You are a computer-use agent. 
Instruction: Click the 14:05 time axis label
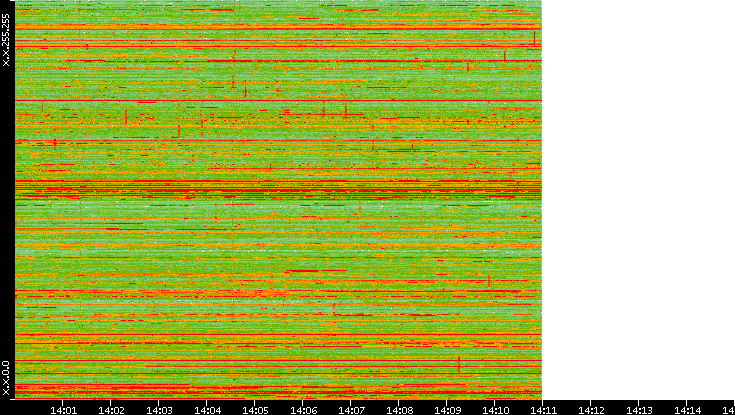click(255, 410)
